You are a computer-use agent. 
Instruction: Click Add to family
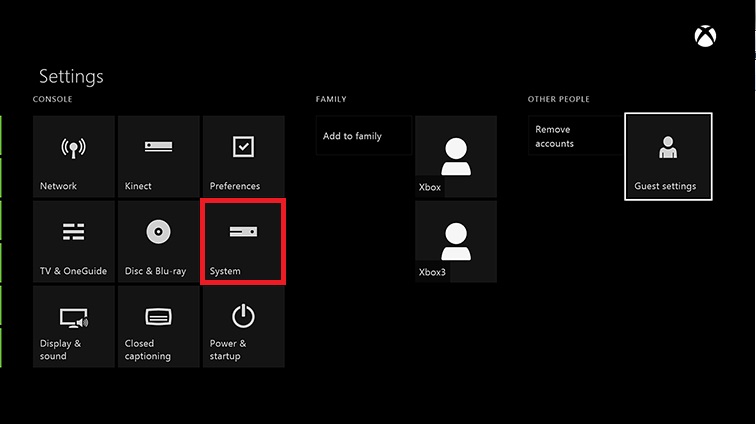(364, 136)
